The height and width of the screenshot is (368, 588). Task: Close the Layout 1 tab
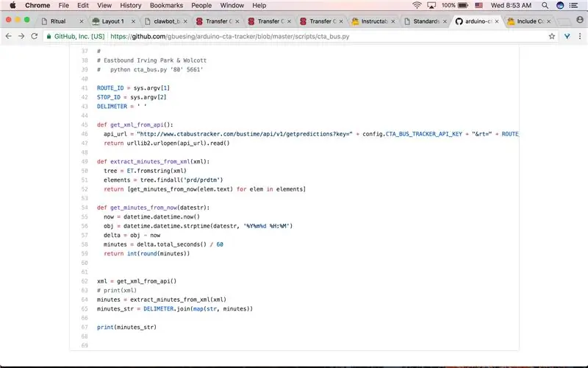[133, 21]
